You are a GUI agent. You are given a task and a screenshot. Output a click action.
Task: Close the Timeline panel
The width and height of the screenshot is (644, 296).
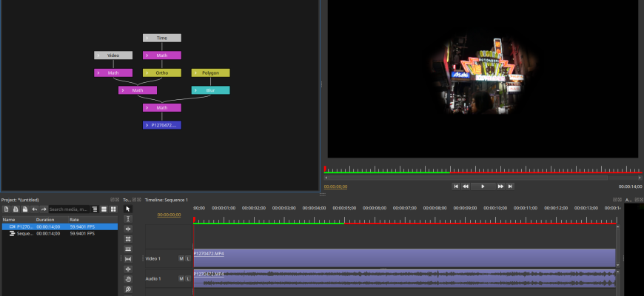coord(620,200)
